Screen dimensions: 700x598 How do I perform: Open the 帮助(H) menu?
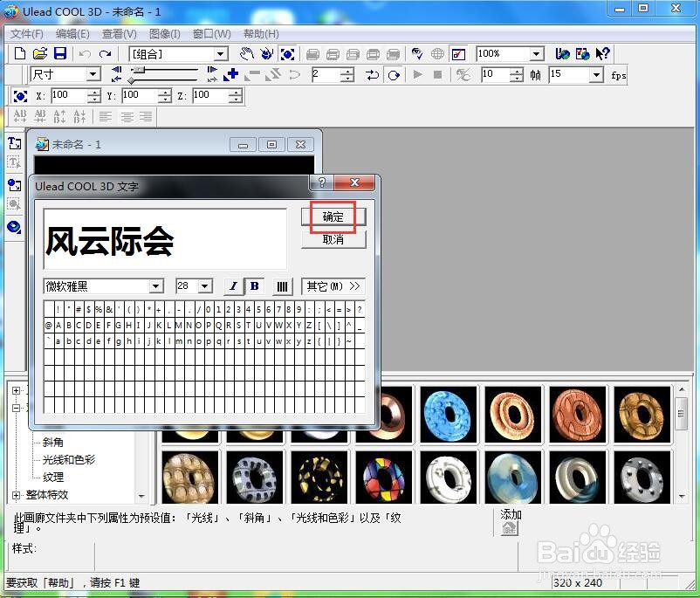point(261,34)
